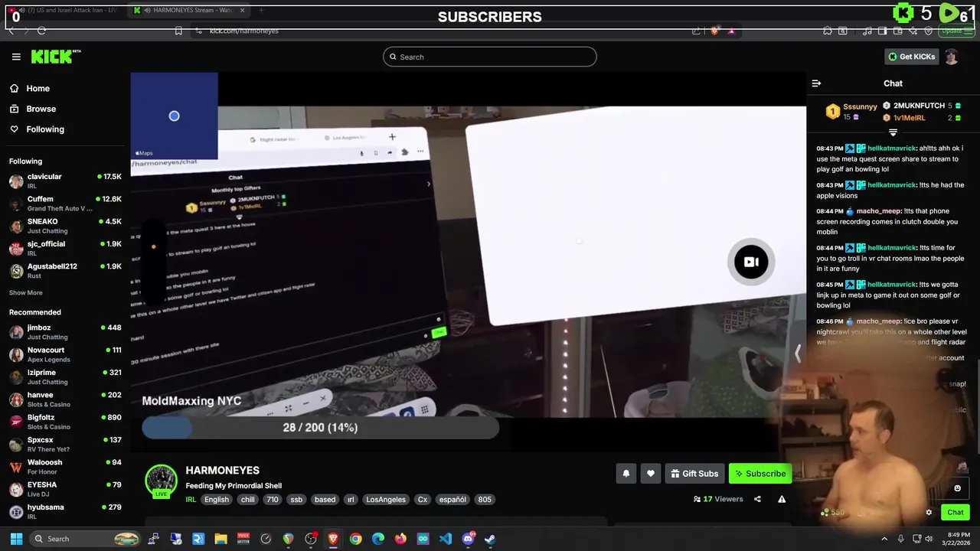
Task: Click the Kick search field
Action: [490, 57]
